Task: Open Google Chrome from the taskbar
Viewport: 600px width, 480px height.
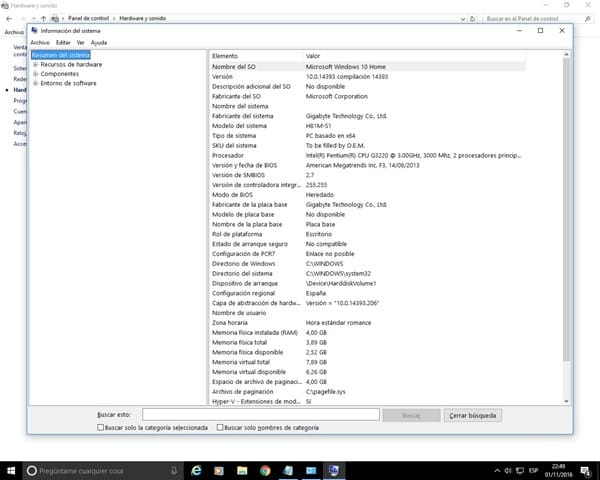Action: (x=265, y=470)
